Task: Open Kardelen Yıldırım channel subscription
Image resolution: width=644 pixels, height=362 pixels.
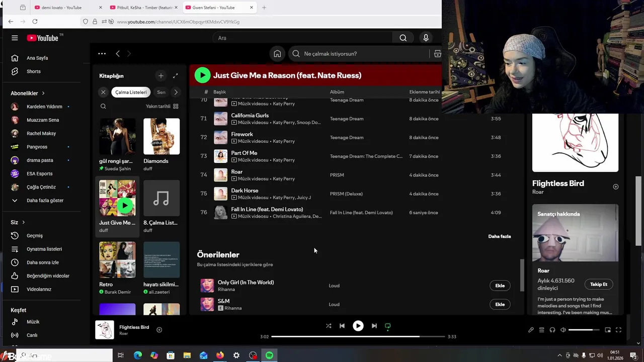Action: pyautogui.click(x=45, y=107)
